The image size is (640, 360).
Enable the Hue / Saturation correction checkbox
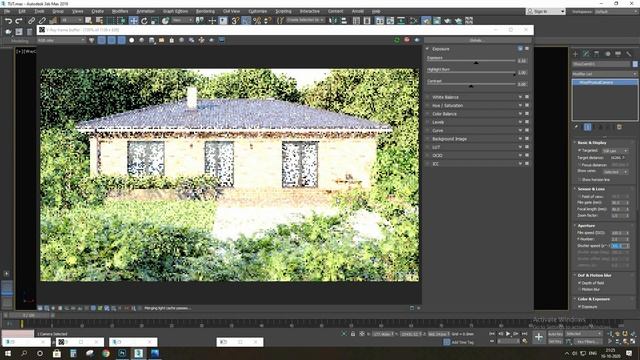(428, 105)
